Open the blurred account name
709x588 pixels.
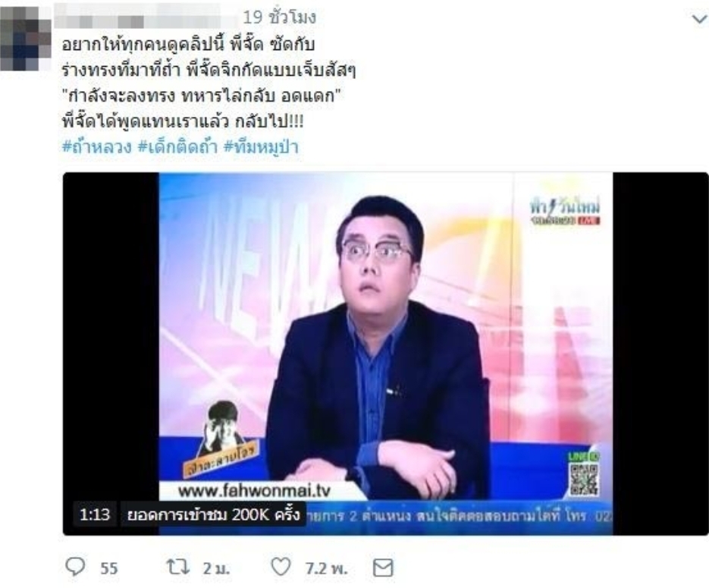[146, 18]
